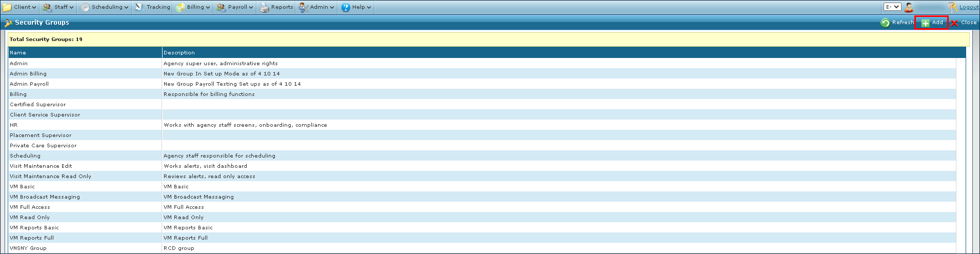Viewport: 980px width, 254px height.
Task: Select the Admin Billing group
Action: (x=28, y=74)
